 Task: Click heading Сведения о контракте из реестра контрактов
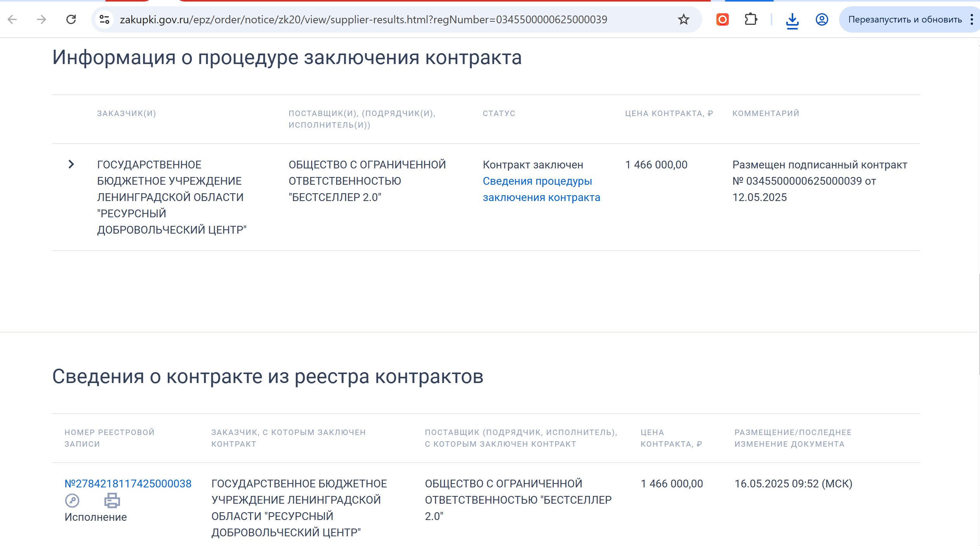coord(268,376)
